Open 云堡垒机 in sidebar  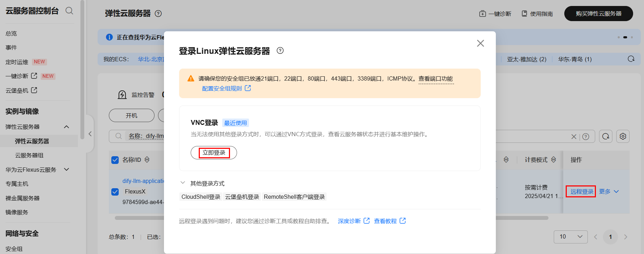coord(17,90)
